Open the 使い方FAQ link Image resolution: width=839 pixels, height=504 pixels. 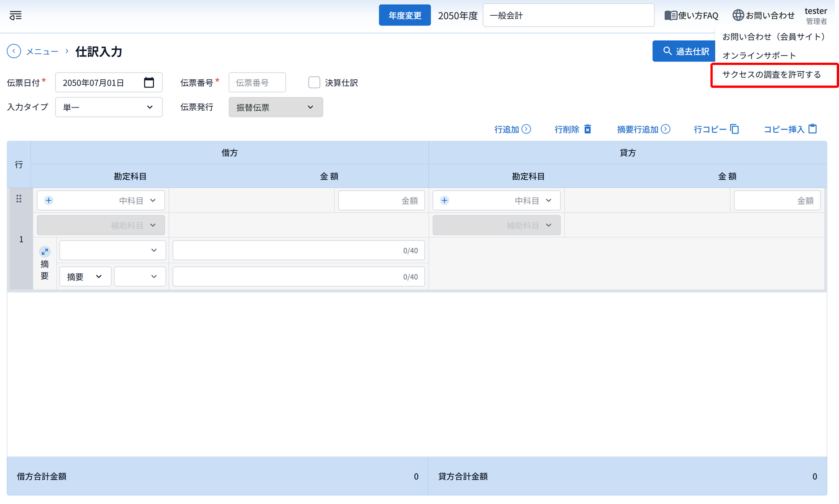[x=692, y=16]
